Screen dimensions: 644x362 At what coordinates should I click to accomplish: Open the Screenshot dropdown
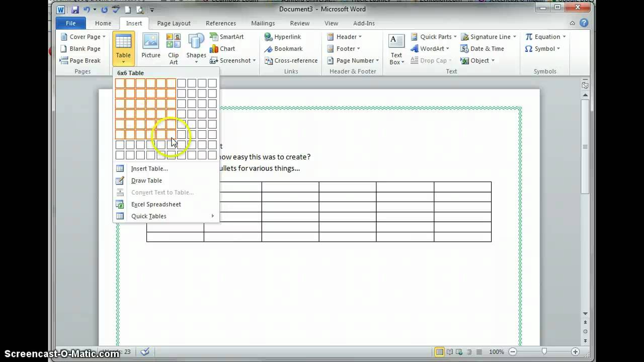tap(233, 60)
